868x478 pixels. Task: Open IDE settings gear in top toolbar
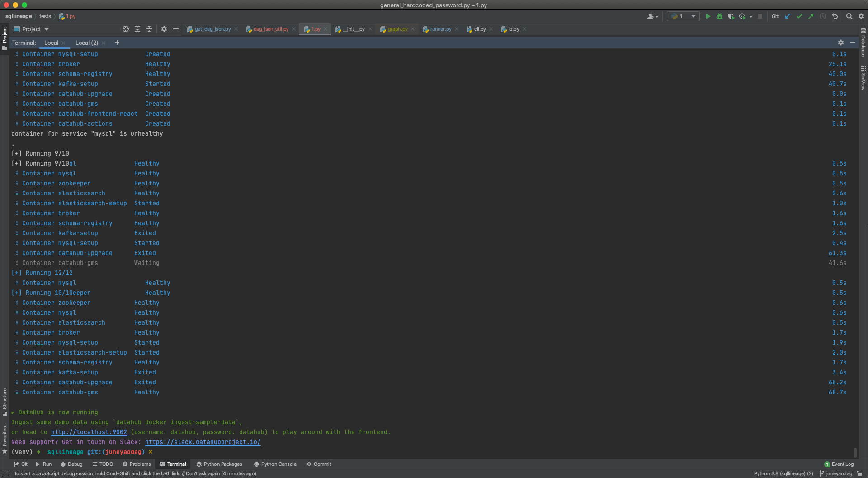[x=861, y=16]
